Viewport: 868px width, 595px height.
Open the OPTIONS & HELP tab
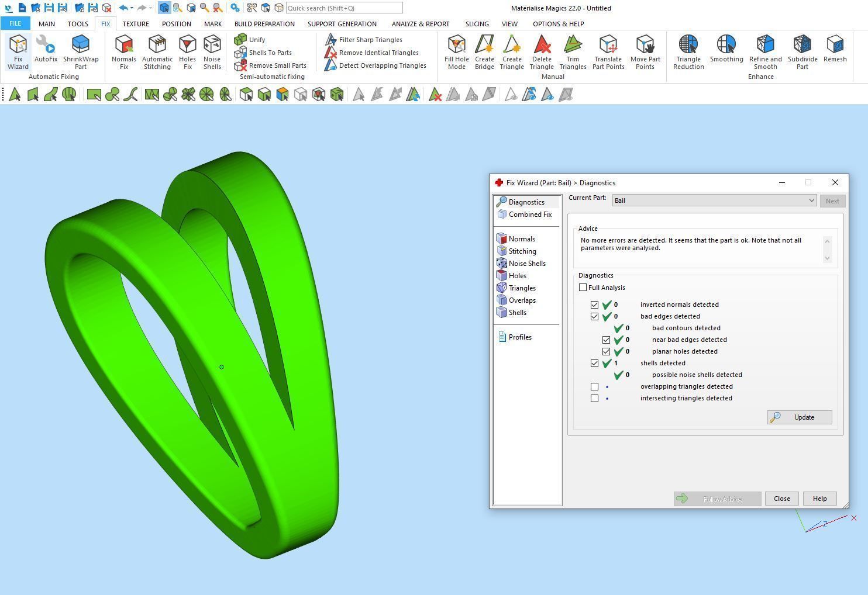pos(558,24)
